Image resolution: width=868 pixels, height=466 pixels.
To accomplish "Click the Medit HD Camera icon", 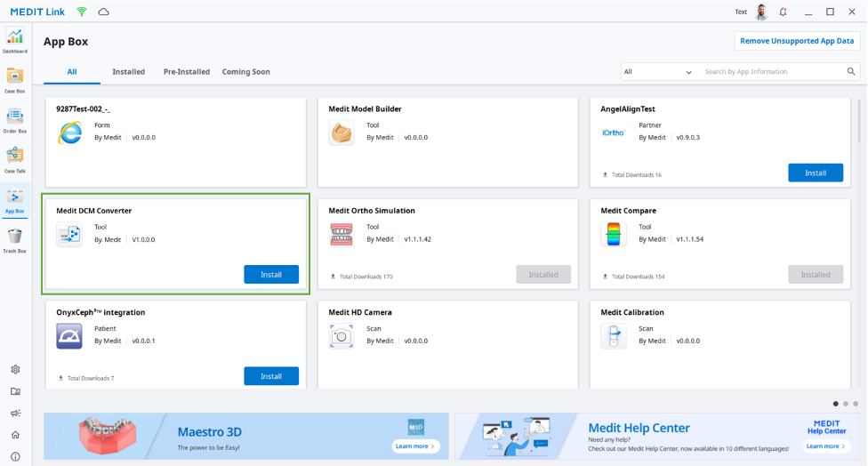I will tap(342, 336).
